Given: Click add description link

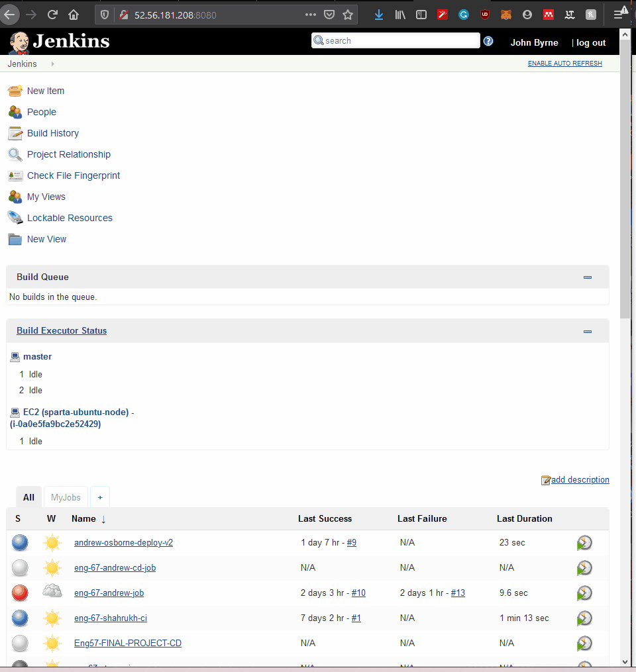Looking at the screenshot, I should [x=580, y=479].
